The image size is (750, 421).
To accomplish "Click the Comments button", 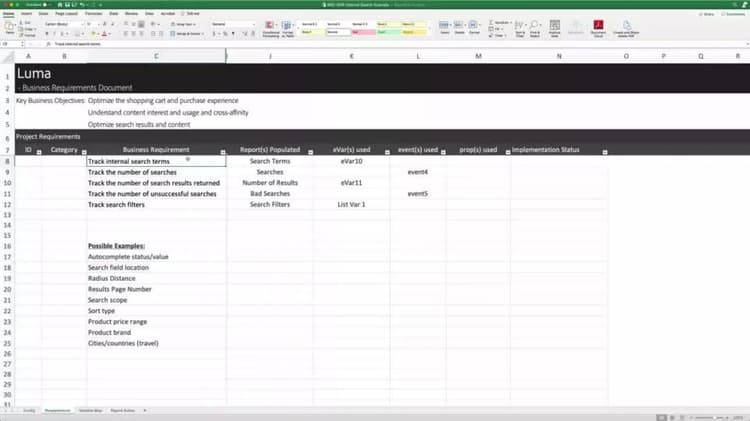I will pyautogui.click(x=733, y=14).
